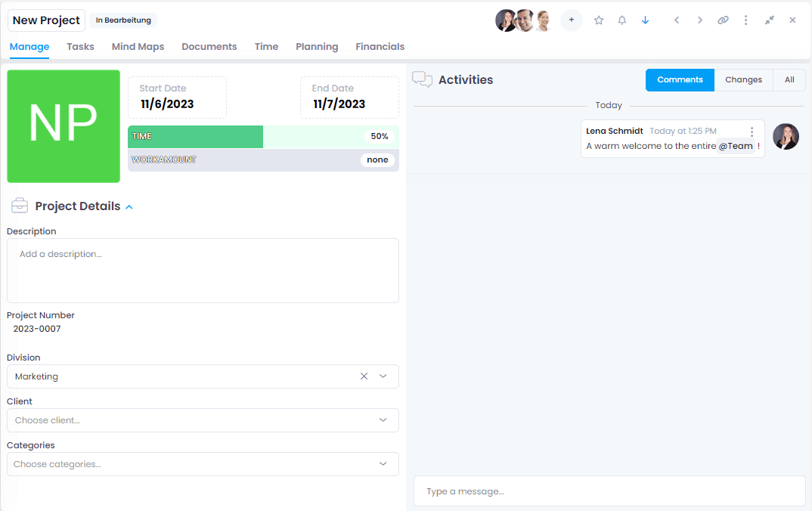Click the 'In Bearbeitung' status badge

[122, 20]
